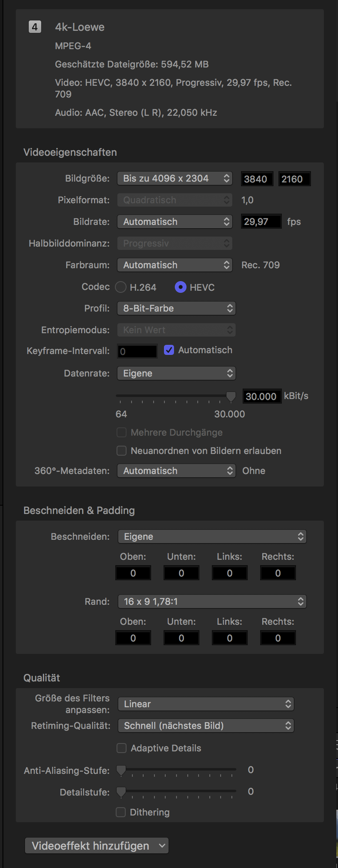Enable the Adaptive Details checkbox
This screenshot has height=868, width=338.
122,748
